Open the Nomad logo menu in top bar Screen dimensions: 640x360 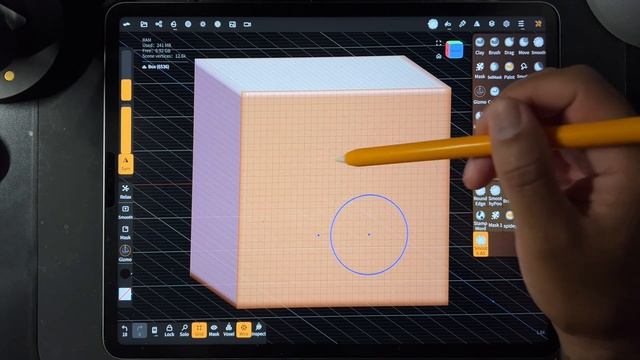tap(127, 24)
